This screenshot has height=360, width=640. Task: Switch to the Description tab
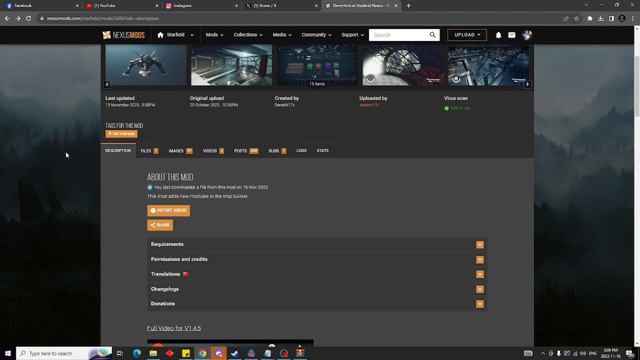(118, 151)
